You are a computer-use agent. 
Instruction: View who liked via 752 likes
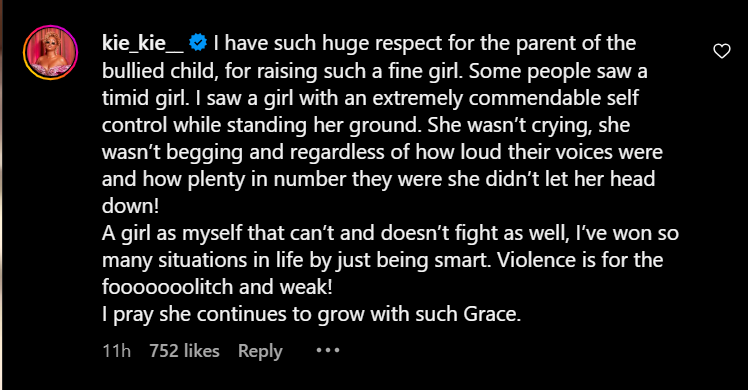click(184, 351)
